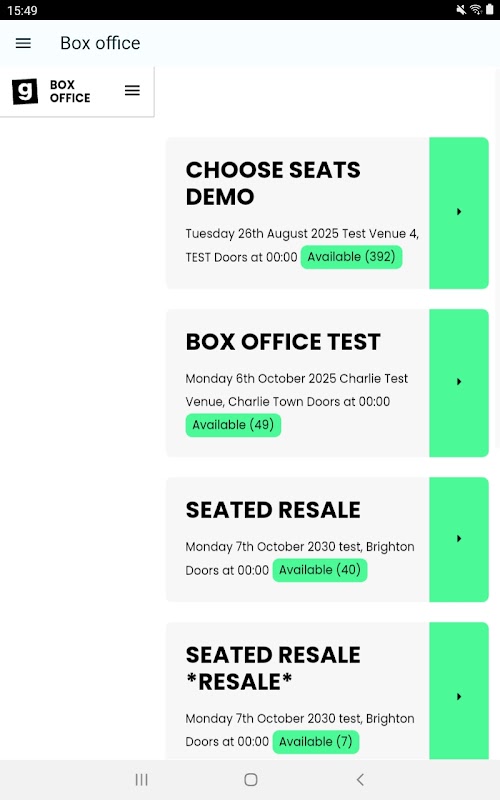The image size is (500, 800).
Task: Tap the Available (392) badge
Action: click(x=352, y=257)
